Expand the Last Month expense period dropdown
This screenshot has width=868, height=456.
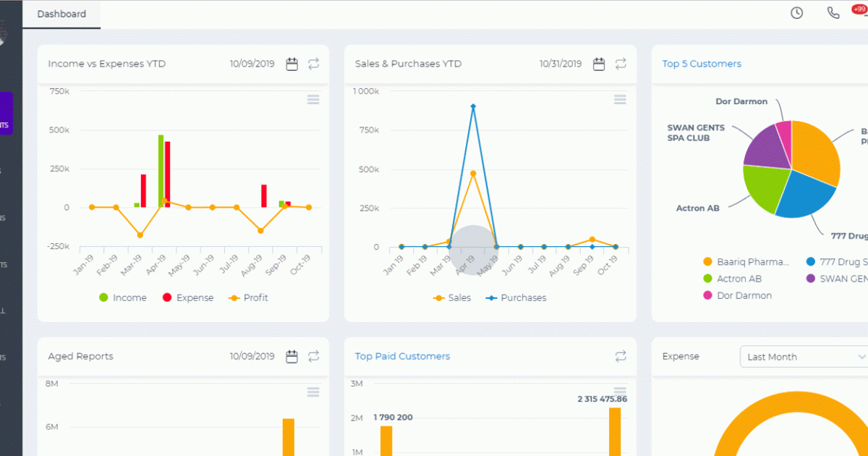click(x=804, y=357)
